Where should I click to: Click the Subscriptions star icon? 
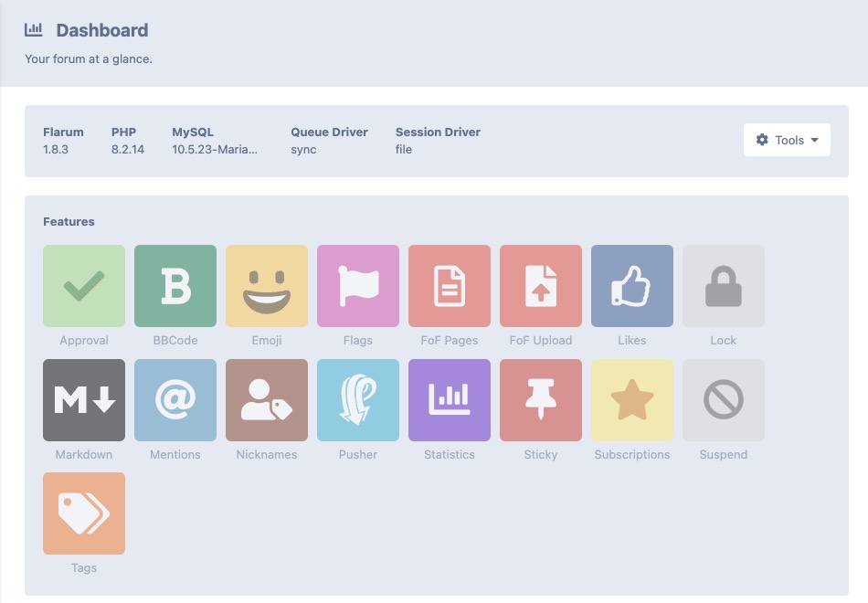pyautogui.click(x=631, y=399)
